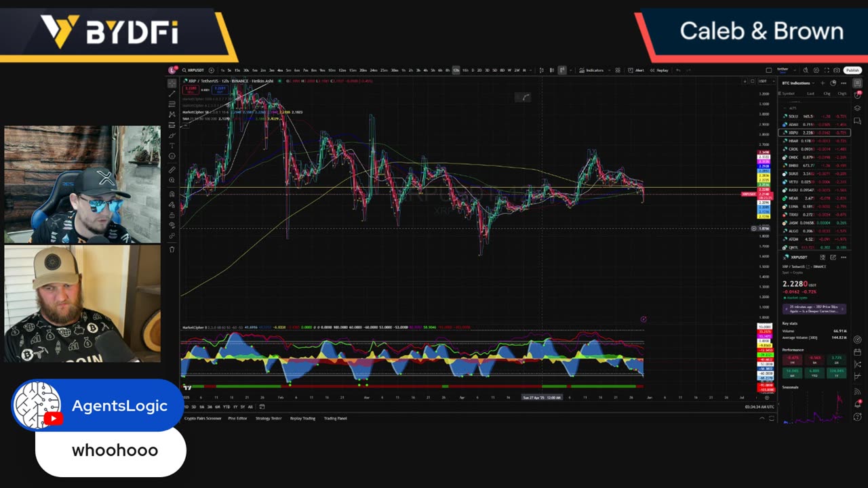Open the indicator templates grid icon
This screenshot has width=868, height=488.
point(618,70)
